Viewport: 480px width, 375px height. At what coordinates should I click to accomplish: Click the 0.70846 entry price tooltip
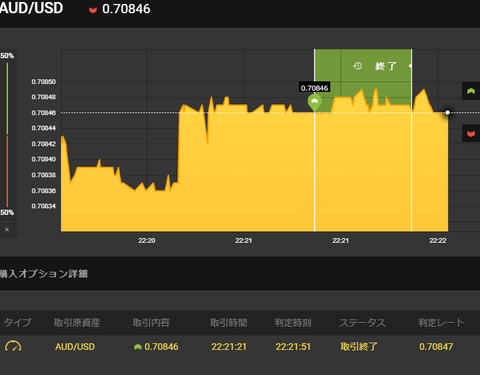(x=314, y=88)
